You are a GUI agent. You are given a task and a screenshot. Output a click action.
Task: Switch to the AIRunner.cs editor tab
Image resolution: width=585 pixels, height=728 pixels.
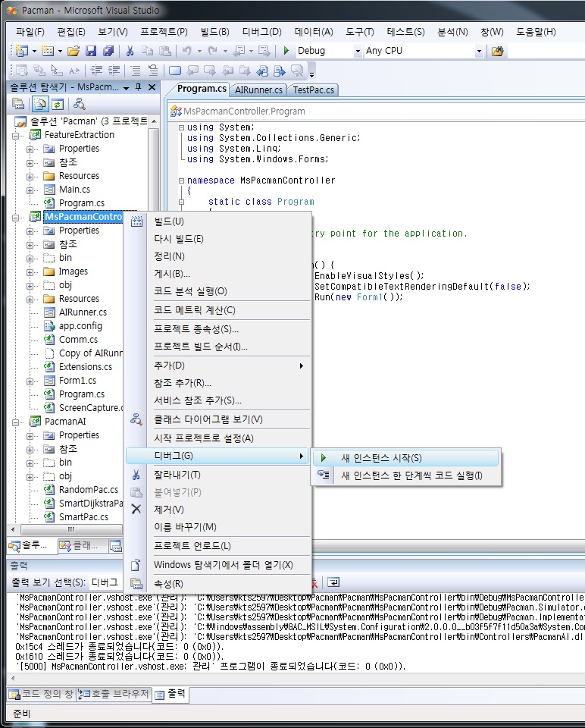click(258, 89)
